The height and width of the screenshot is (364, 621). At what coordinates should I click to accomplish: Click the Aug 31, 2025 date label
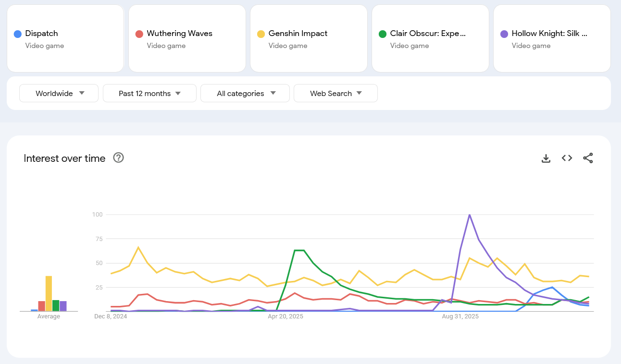460,316
